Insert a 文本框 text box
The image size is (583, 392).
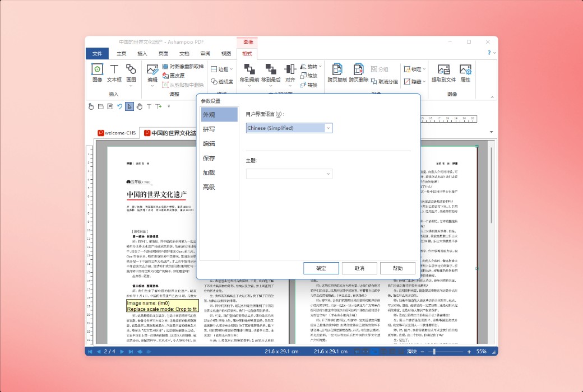tap(114, 72)
